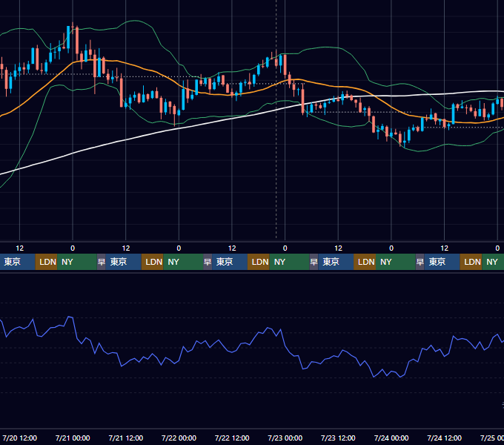Select 東京 session between 7/22 00:00 and 7/22 12:00
Viewport: 504px width, 445px height.
tap(230, 262)
